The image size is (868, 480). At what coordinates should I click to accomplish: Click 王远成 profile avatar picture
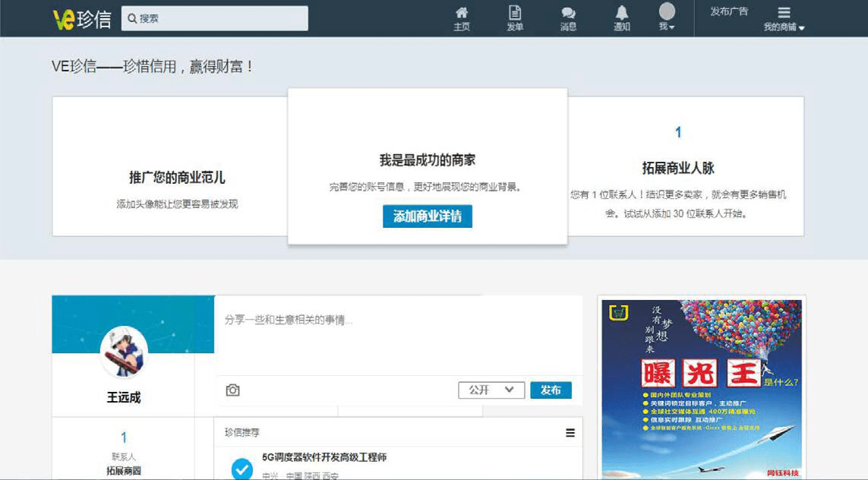tap(123, 352)
